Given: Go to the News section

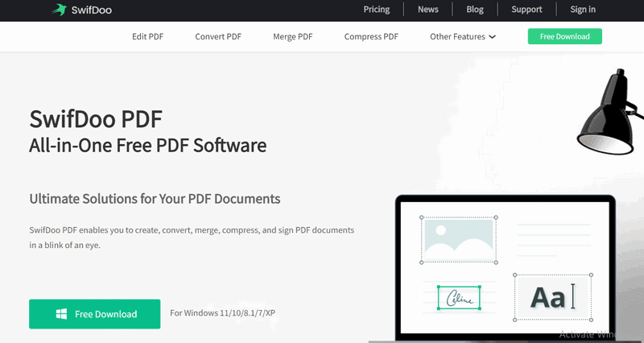Looking at the screenshot, I should 428,10.
